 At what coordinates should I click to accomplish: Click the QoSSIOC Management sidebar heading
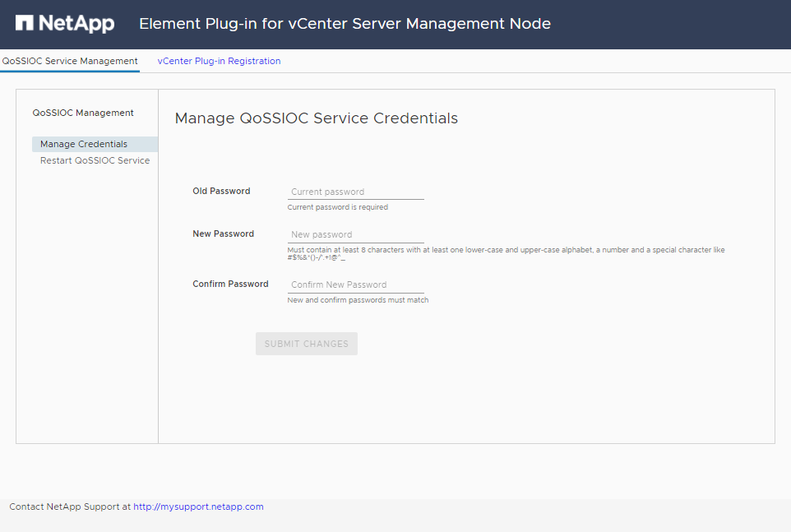pos(83,113)
